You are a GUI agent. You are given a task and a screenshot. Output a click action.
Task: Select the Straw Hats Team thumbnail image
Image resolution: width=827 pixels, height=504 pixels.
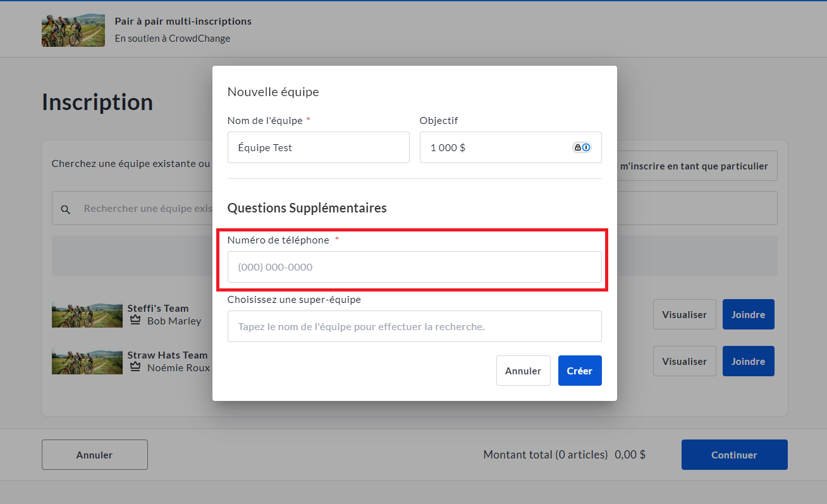[87, 361]
